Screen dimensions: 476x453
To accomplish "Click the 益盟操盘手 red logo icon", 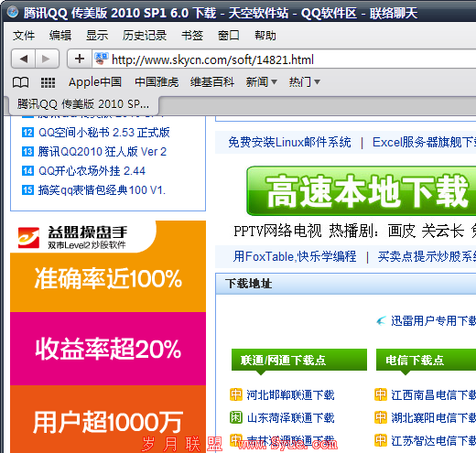I will coord(28,238).
